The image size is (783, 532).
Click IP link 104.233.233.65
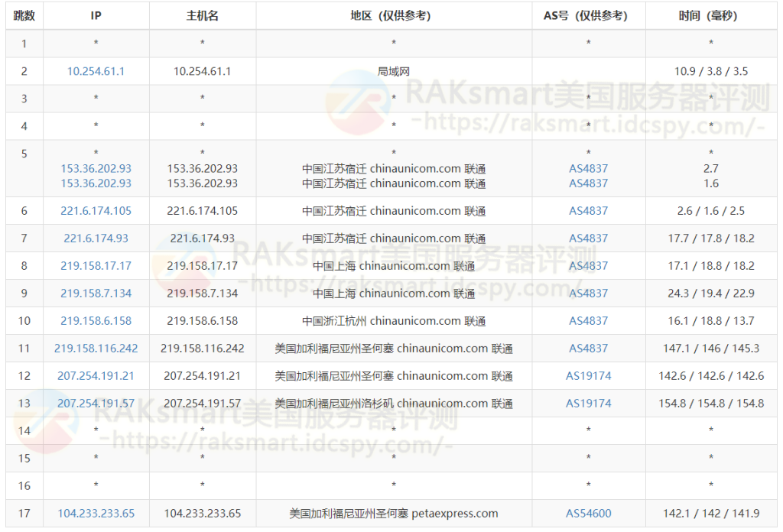click(96, 514)
